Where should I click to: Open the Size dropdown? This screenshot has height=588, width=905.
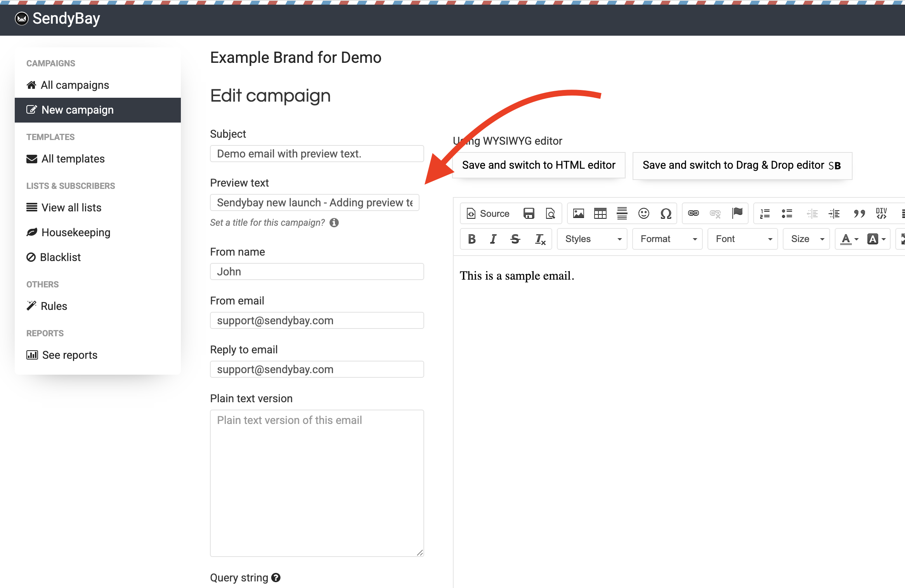pos(806,239)
